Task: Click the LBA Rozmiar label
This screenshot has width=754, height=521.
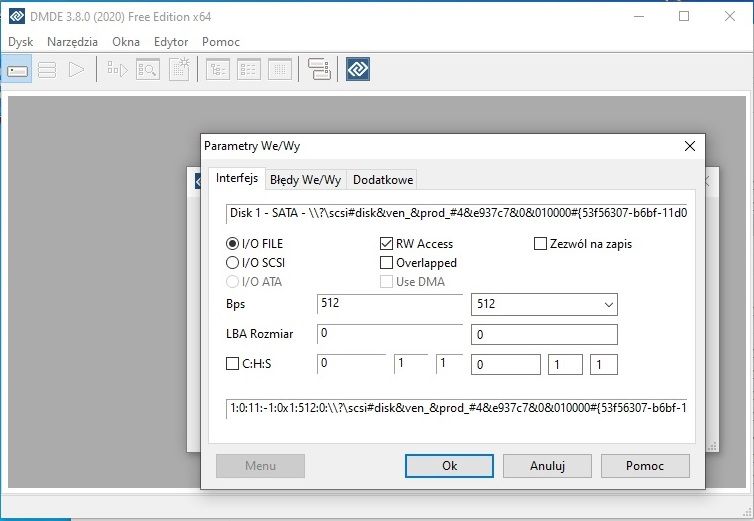Action: (260, 334)
